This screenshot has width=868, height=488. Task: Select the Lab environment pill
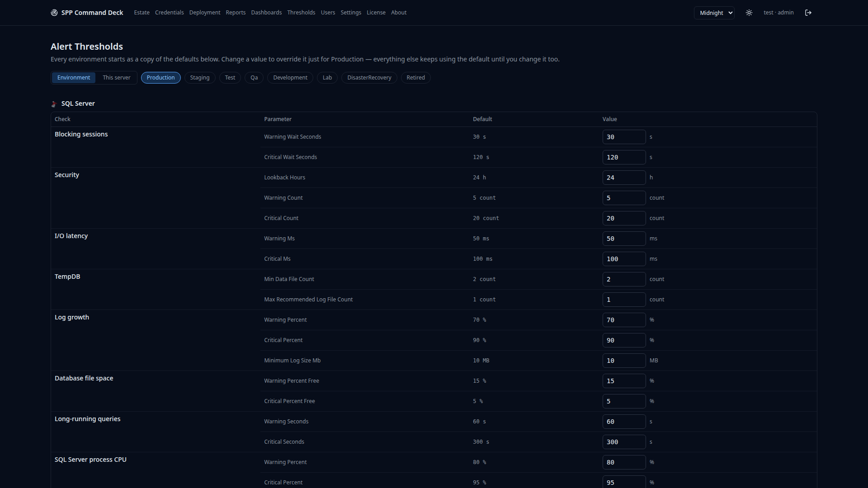click(327, 78)
